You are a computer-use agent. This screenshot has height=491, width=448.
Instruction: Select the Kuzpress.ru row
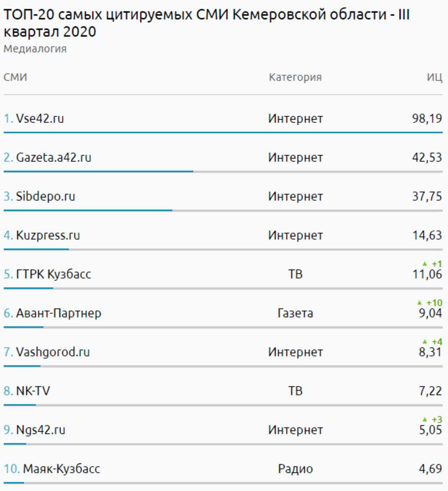(x=223, y=235)
